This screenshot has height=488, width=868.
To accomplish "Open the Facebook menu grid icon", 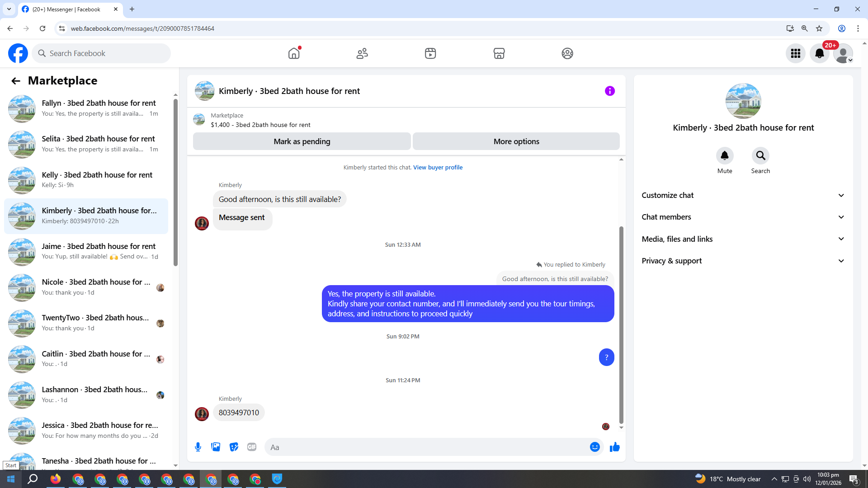I will (795, 53).
